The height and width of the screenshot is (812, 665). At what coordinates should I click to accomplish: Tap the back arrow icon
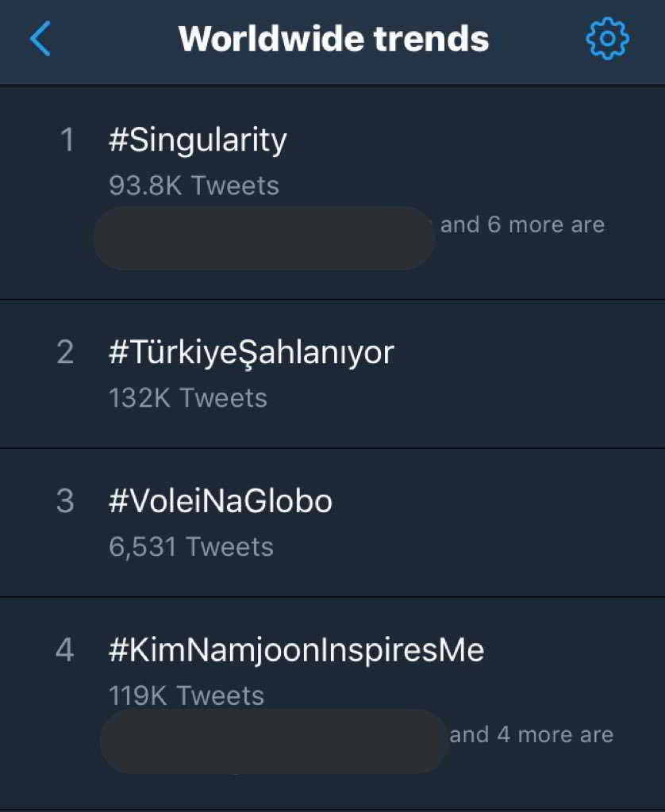click(40, 38)
